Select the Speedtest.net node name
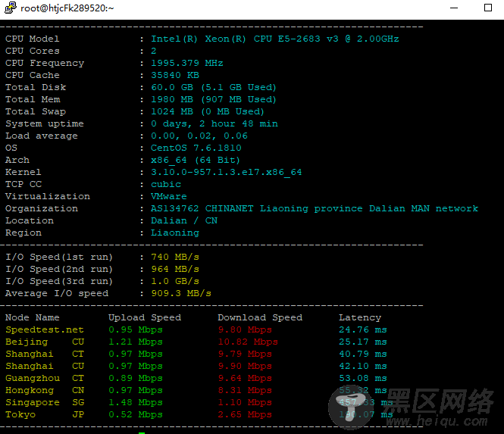Image resolution: width=504 pixels, height=434 pixels. click(45, 329)
